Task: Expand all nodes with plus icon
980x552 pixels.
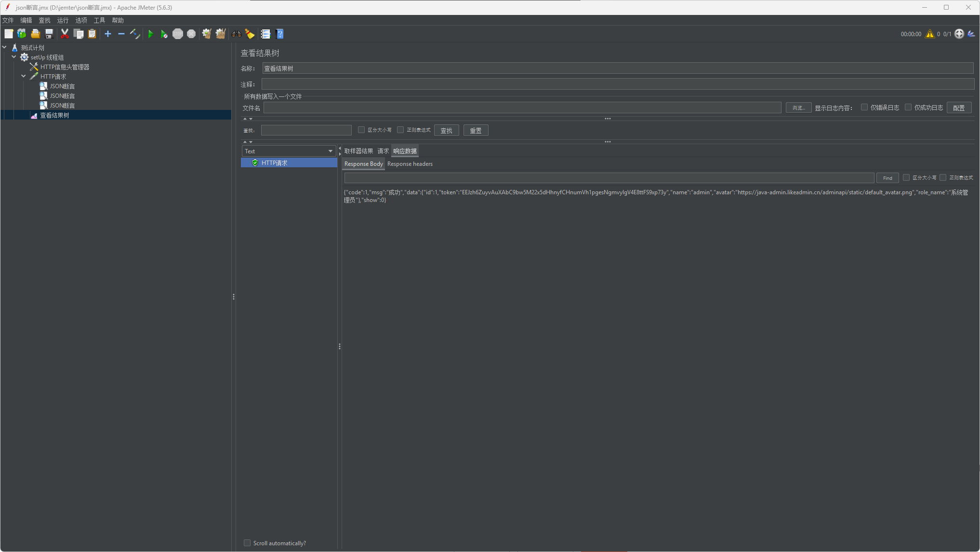Action: click(x=108, y=34)
